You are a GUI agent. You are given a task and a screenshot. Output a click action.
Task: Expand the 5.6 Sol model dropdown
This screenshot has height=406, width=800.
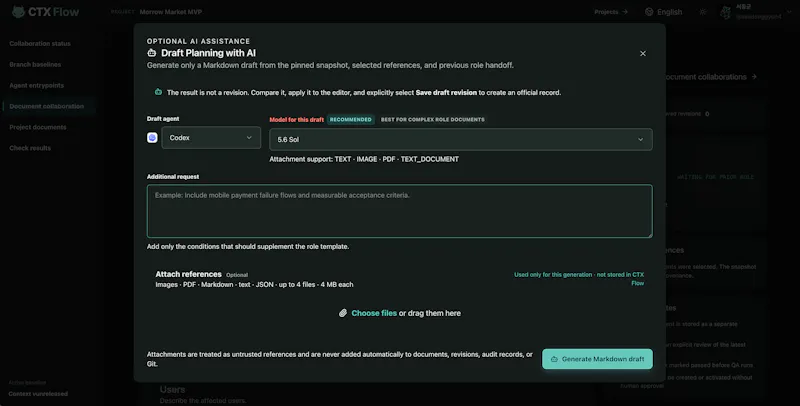tap(461, 139)
